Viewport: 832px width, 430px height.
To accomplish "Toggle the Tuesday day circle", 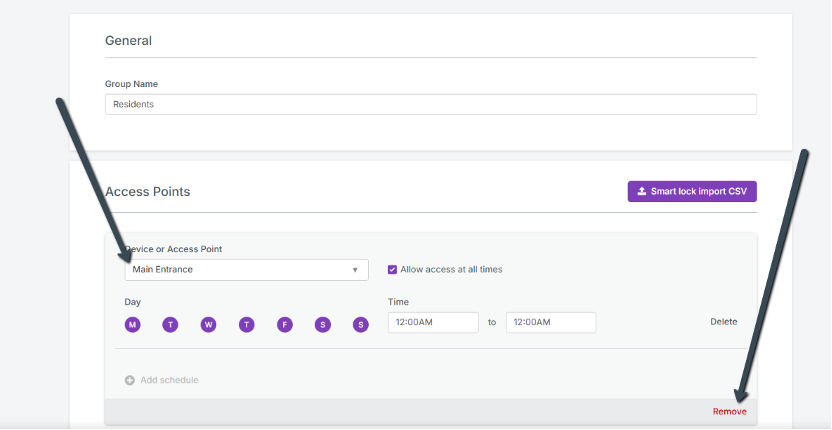I will click(170, 324).
